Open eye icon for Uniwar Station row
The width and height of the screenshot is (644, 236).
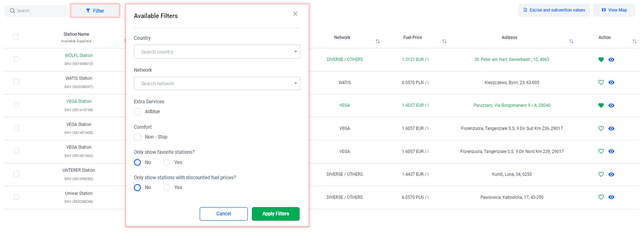pos(611,197)
